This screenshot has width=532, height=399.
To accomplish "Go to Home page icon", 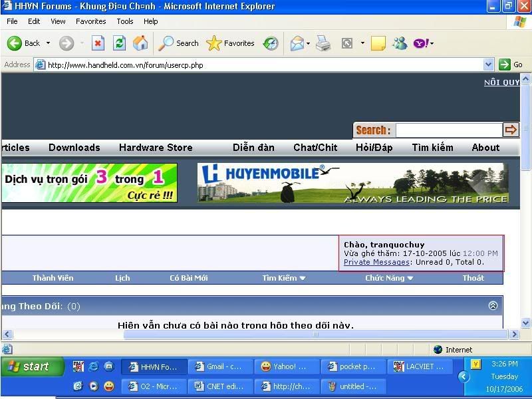I will [140, 43].
